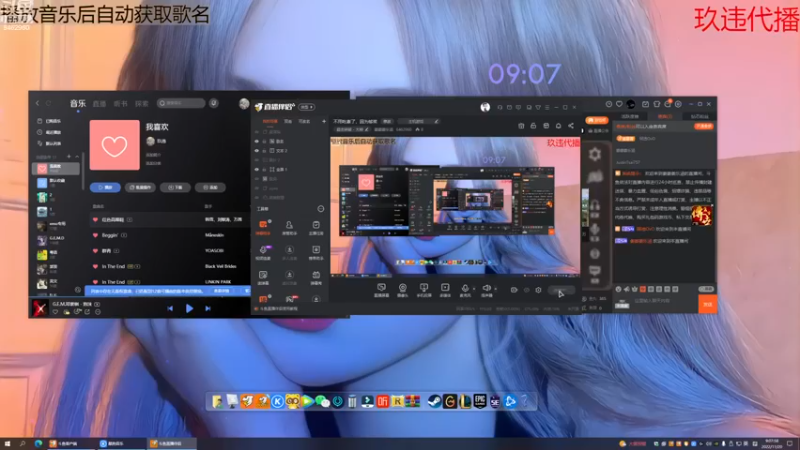
Task: Click the microphone listen icon beside music search
Action: point(214,103)
